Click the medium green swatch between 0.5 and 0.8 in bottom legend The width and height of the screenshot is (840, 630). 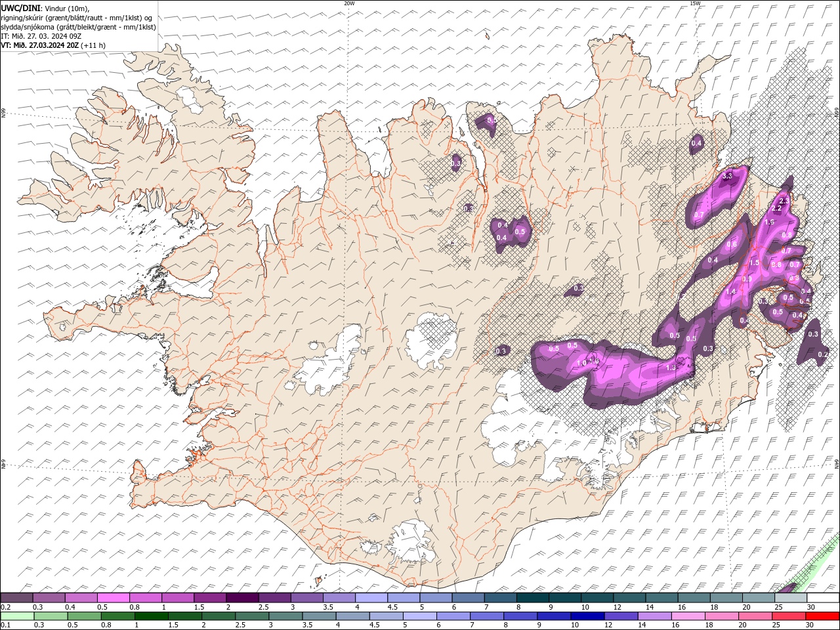click(x=85, y=616)
